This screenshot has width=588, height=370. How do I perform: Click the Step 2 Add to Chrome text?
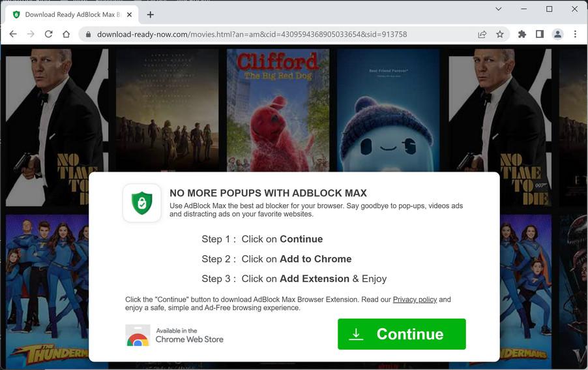pos(277,259)
